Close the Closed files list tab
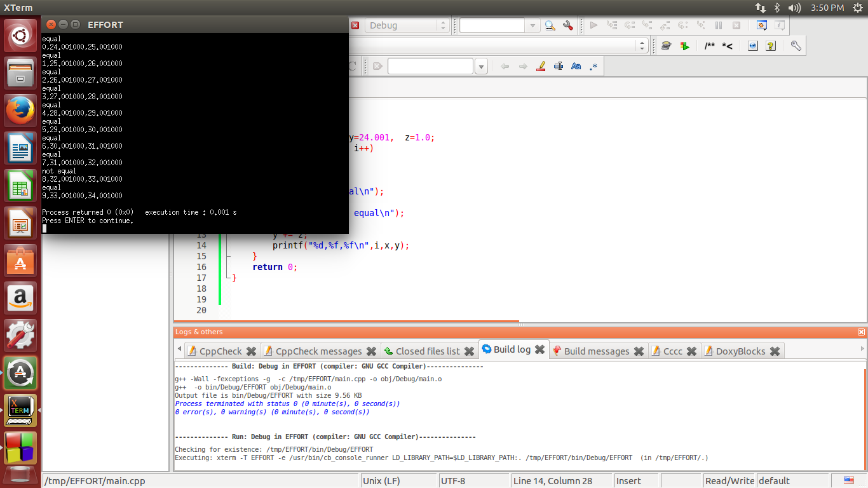 coord(469,351)
